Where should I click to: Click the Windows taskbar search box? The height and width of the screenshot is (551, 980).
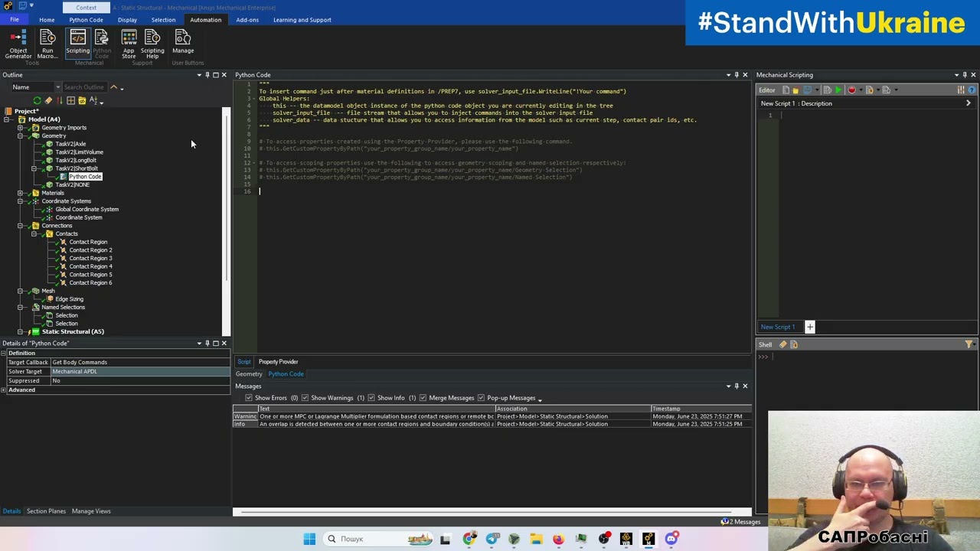(x=378, y=539)
